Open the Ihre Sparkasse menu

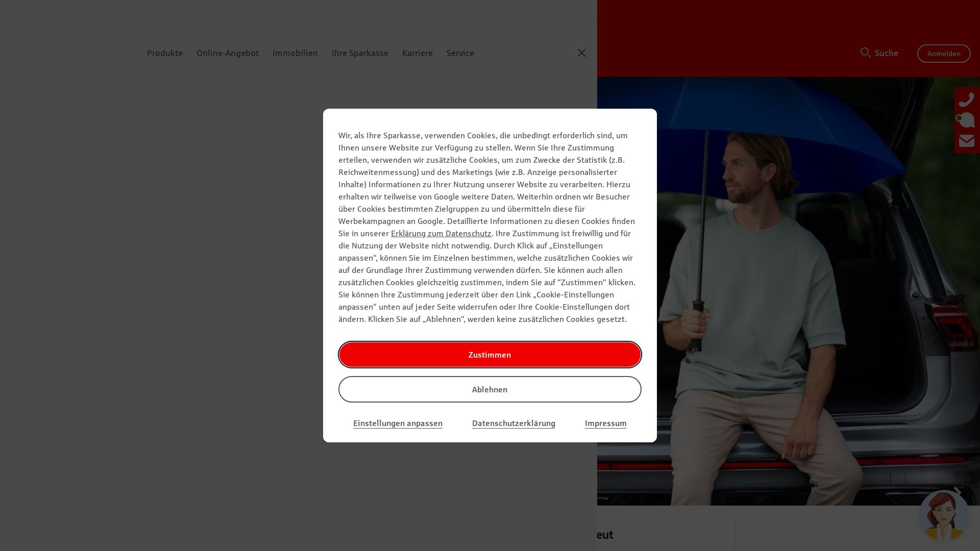[360, 53]
